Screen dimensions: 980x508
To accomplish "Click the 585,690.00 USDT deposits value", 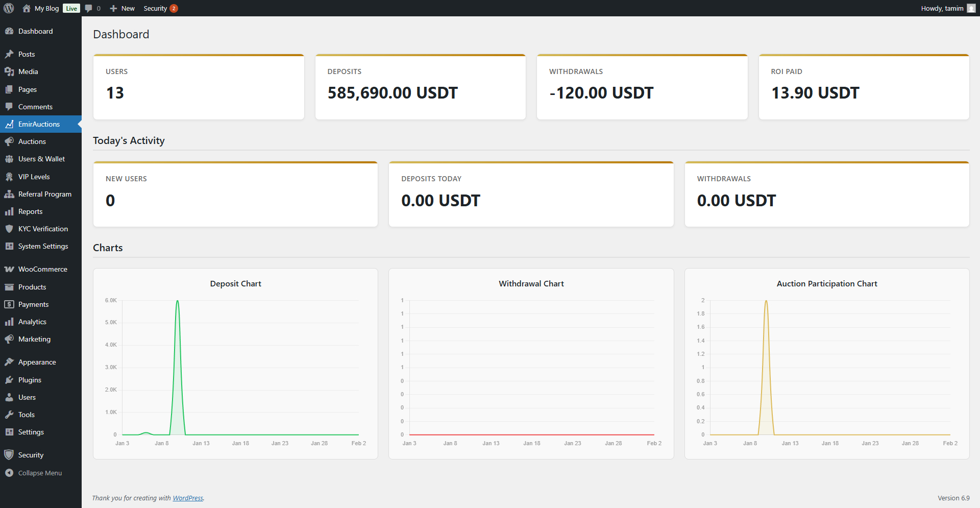I will (393, 93).
